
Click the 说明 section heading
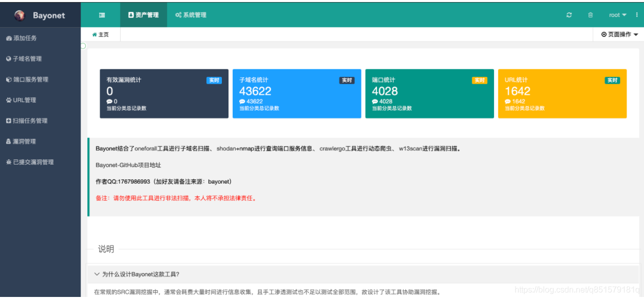[106, 249]
